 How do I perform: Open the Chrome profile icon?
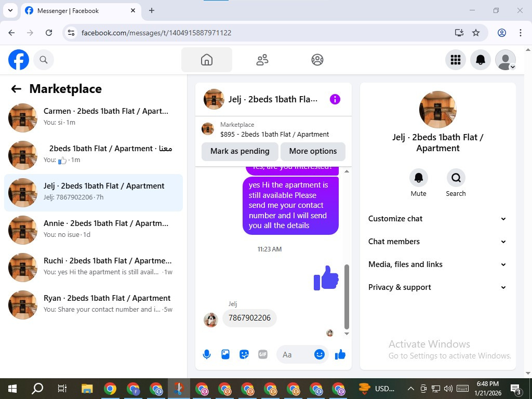click(502, 33)
